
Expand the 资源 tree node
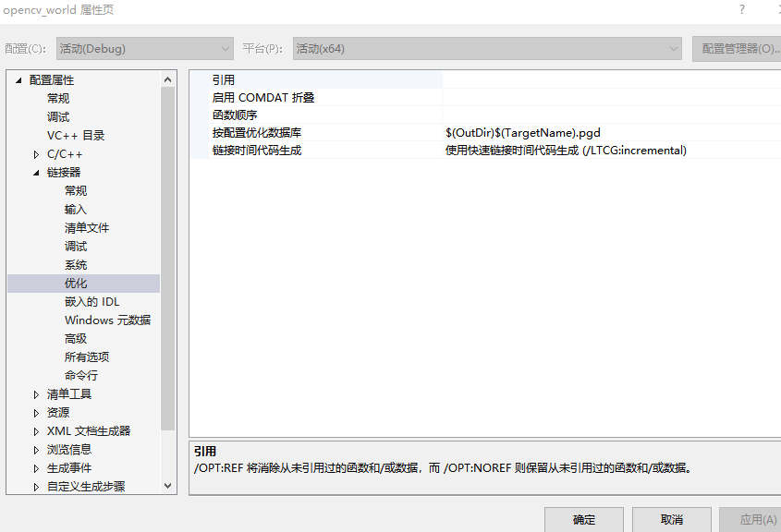36,413
